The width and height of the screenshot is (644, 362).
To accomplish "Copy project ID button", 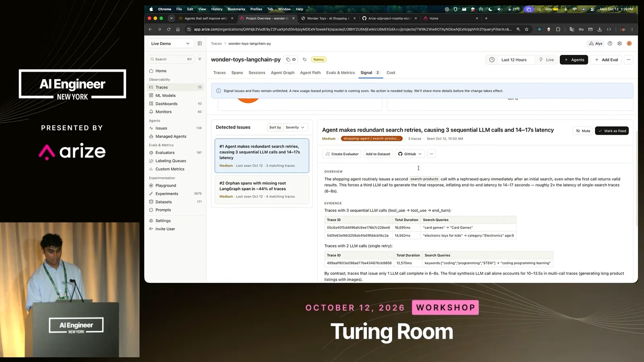I will coord(291,60).
